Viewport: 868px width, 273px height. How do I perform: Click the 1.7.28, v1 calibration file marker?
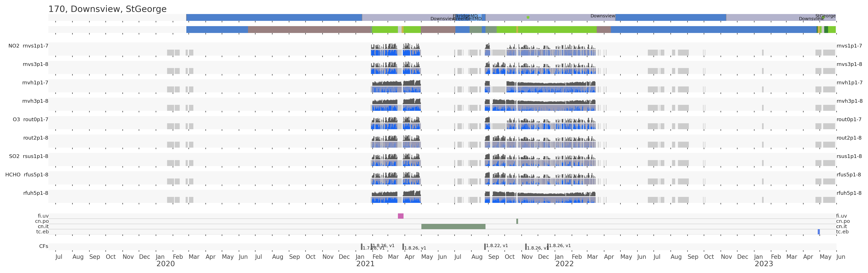coord(362,247)
